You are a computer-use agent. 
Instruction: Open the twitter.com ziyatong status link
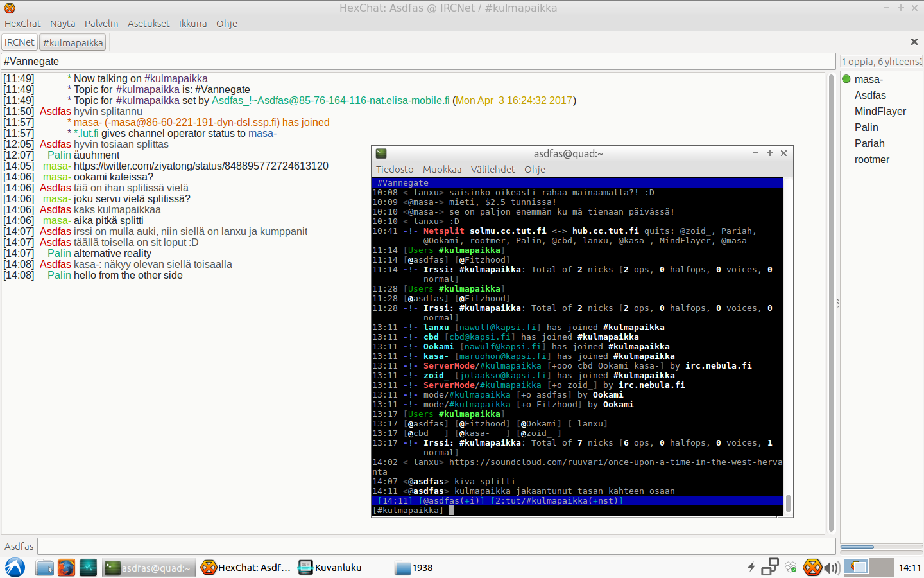pyautogui.click(x=201, y=166)
